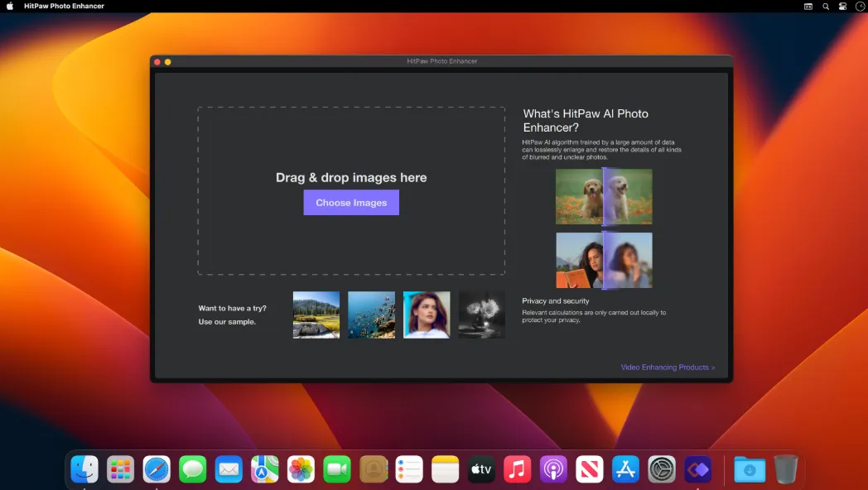Screen dimensions: 868x490
Task: Click the 'Use our sample.' text
Action: 227,321
